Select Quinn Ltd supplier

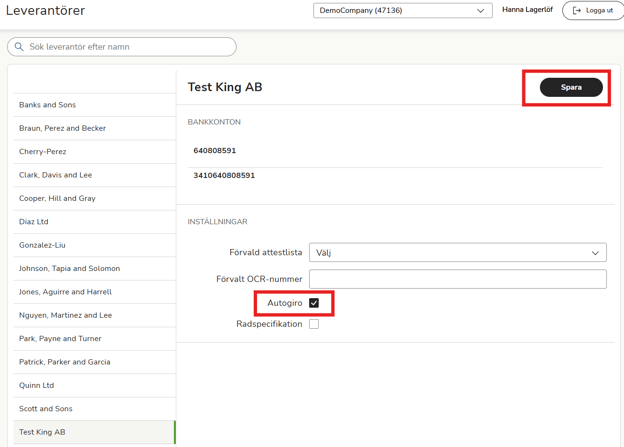37,385
